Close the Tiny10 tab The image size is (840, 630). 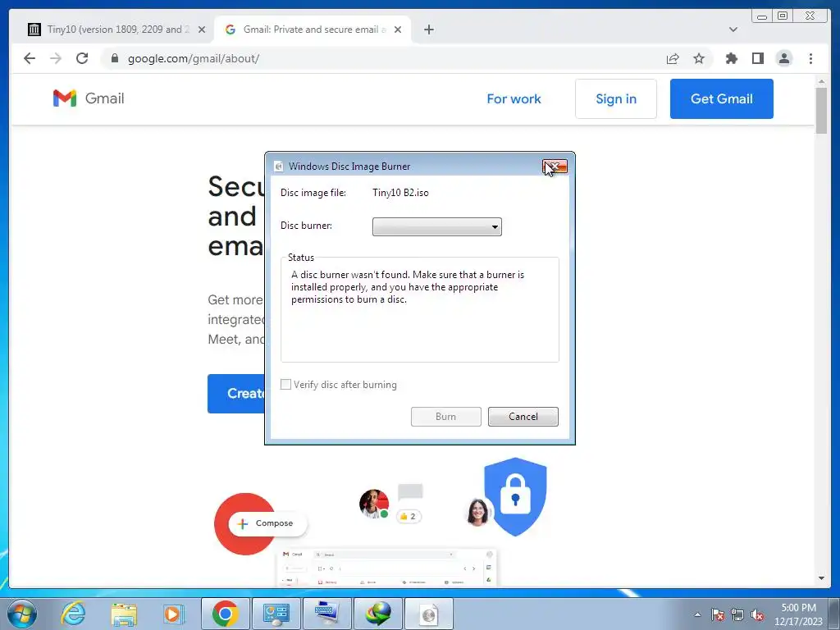point(202,30)
